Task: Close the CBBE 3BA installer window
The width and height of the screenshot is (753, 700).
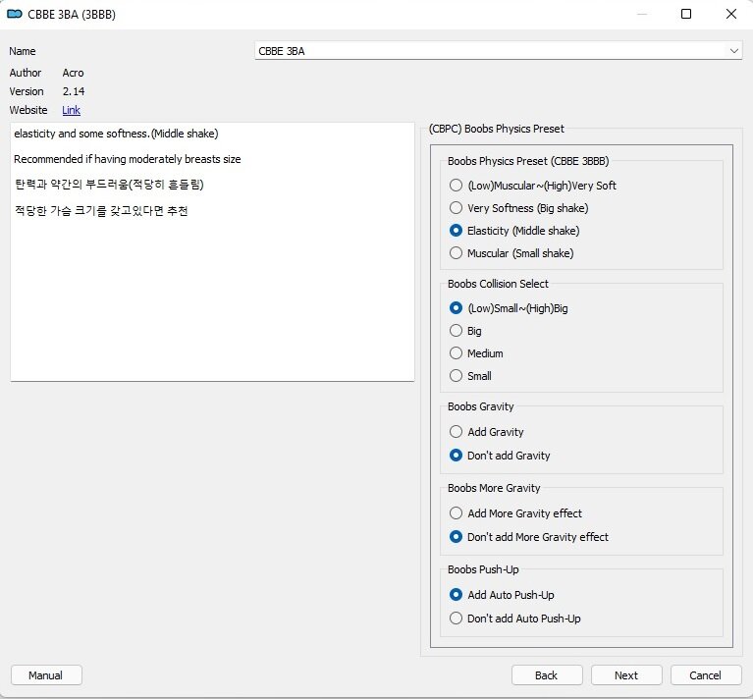Action: [x=730, y=14]
